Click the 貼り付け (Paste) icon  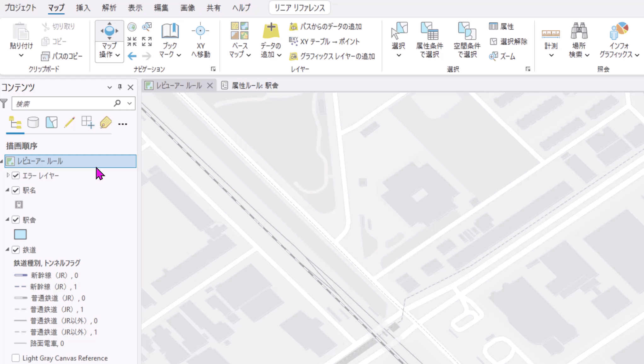[x=21, y=31]
